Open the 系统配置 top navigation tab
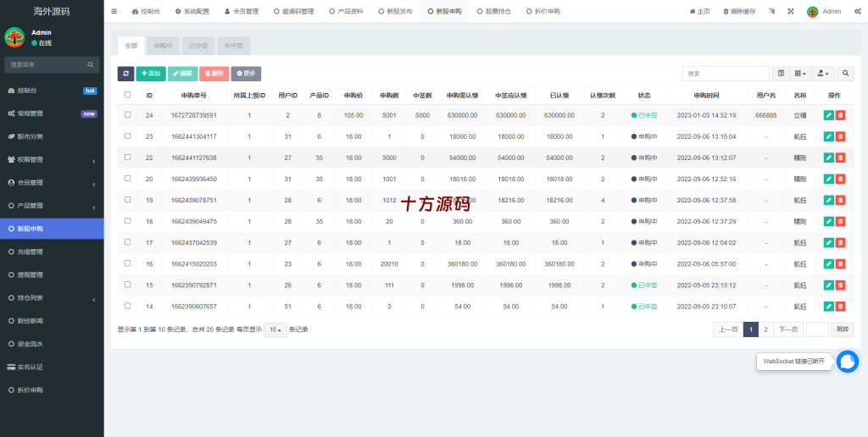This screenshot has width=868, height=437. (x=192, y=11)
